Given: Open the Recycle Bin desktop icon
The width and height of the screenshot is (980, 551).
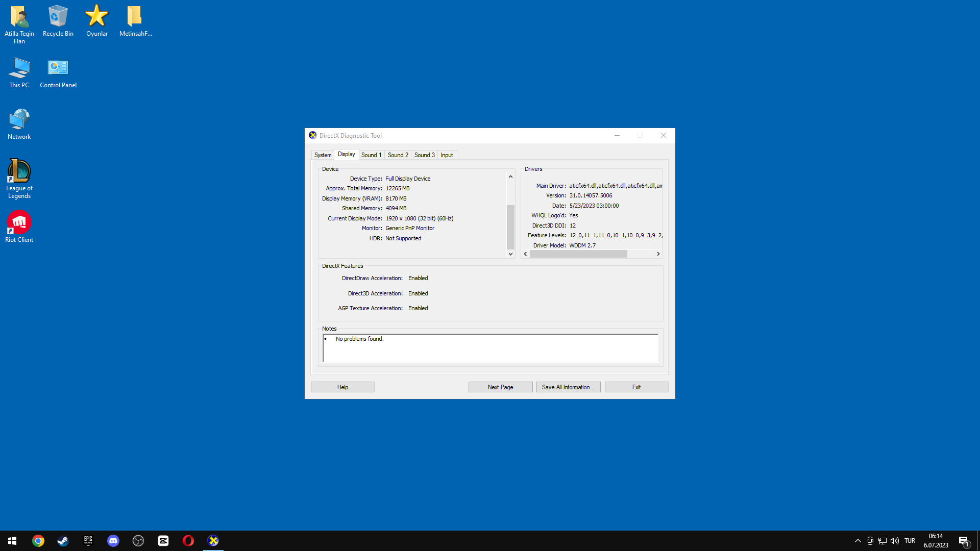Looking at the screenshot, I should pos(58,16).
